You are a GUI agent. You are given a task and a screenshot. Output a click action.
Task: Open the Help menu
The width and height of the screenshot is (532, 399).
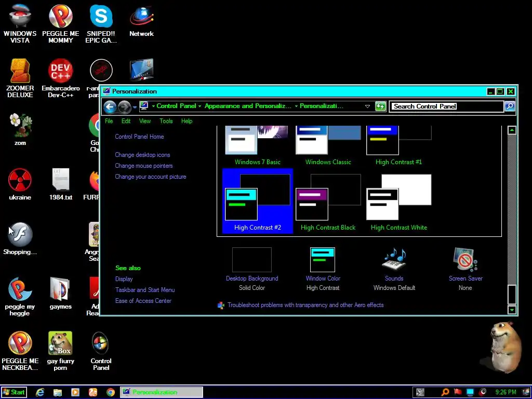point(187,121)
